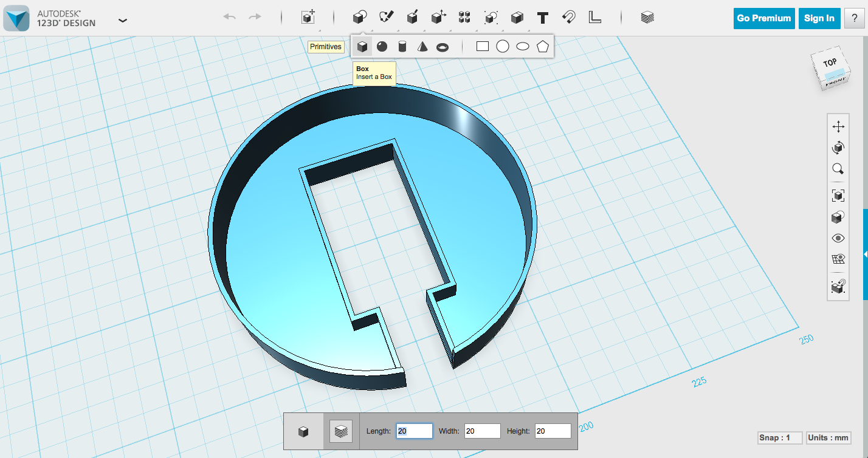Open the Snap magnet tool
This screenshot has height=458, width=868.
point(568,18)
